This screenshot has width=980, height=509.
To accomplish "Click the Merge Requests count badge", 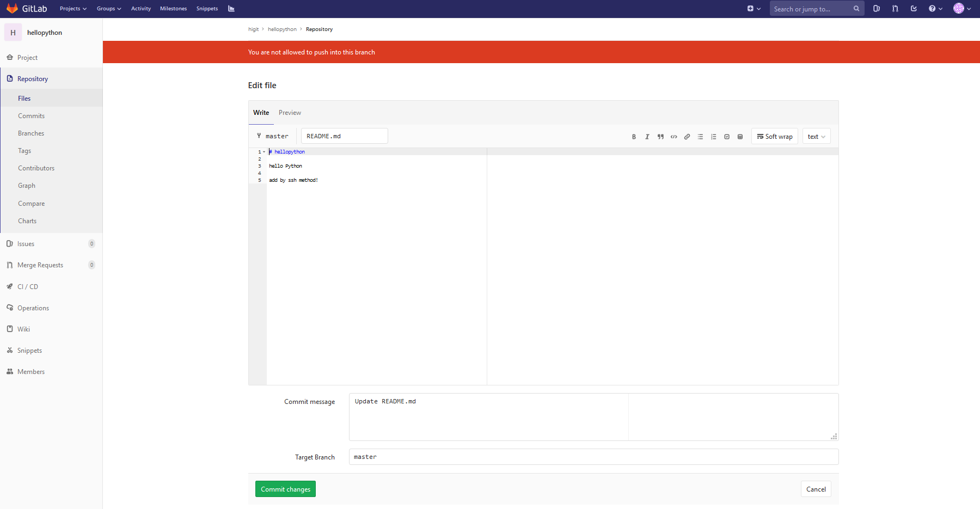I will pyautogui.click(x=91, y=265).
